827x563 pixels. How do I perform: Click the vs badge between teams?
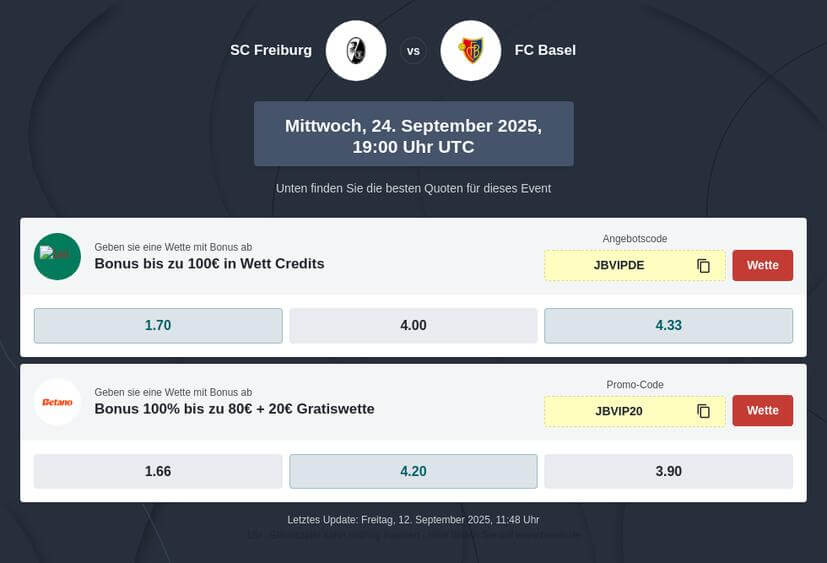coord(414,51)
